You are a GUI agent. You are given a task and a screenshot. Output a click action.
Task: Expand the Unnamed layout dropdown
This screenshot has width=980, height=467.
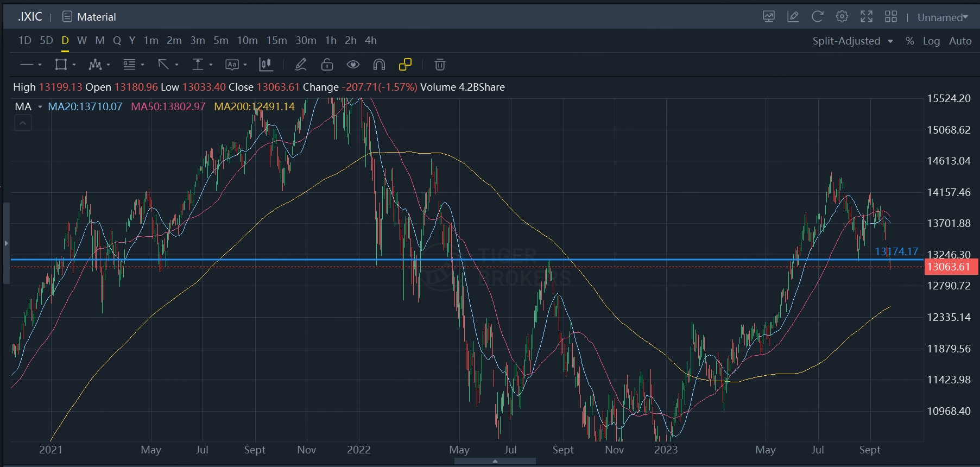(943, 17)
